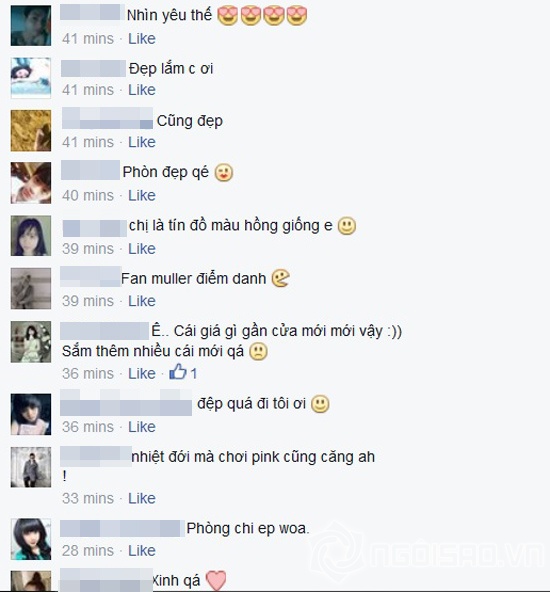Click the smiley after 'đẹp quá đi tôi ơi'
The width and height of the screenshot is (550, 592).
[x=320, y=404]
